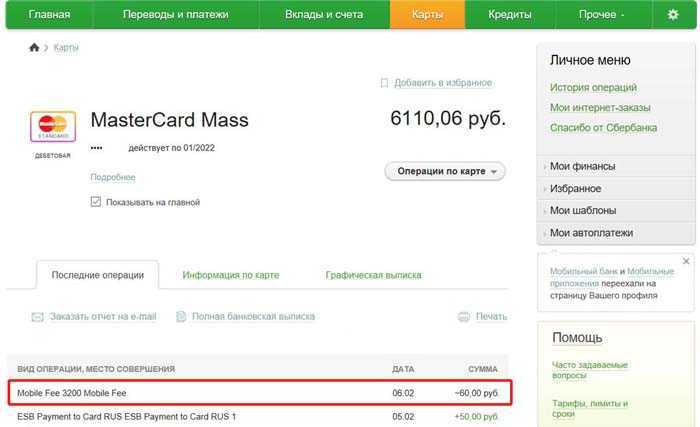
Task: Click the +50,00 руб amount
Action: point(476,417)
